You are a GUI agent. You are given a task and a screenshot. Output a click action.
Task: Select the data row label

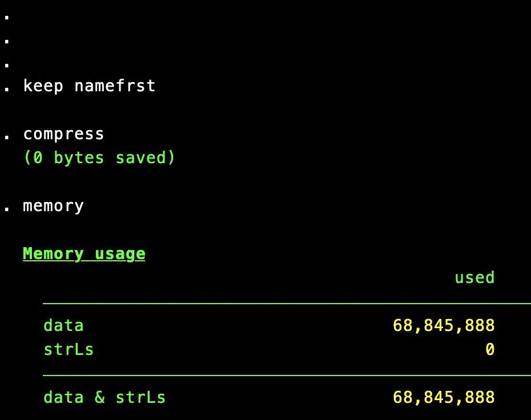63,326
